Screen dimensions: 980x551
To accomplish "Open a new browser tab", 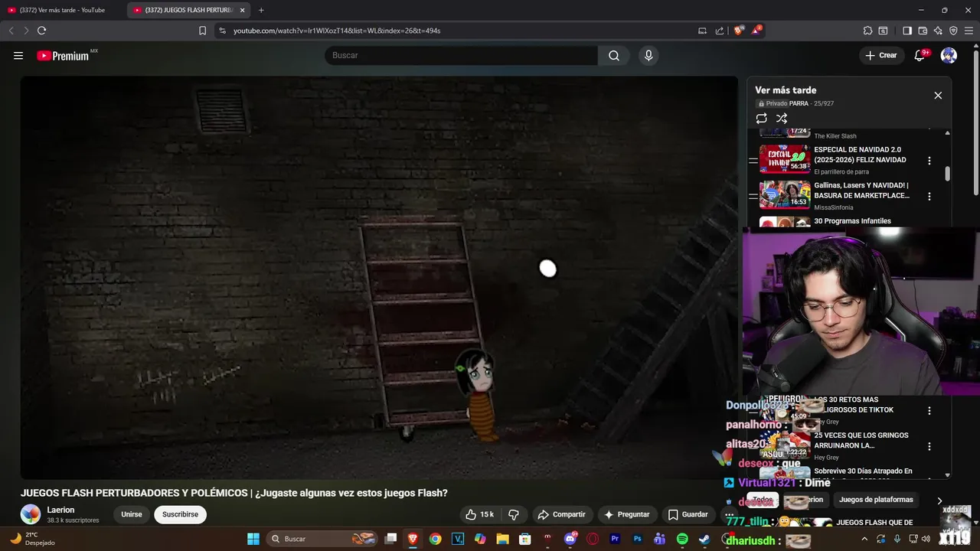I will 261,10.
